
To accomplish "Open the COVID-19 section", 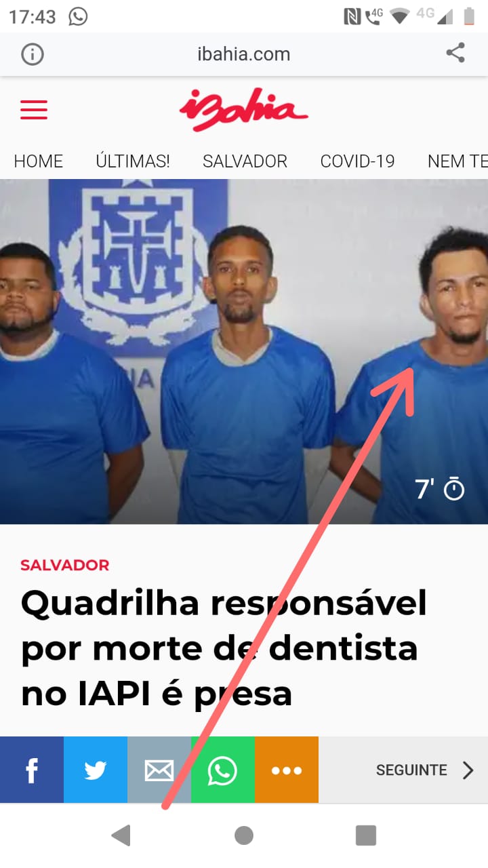I will (x=357, y=161).
